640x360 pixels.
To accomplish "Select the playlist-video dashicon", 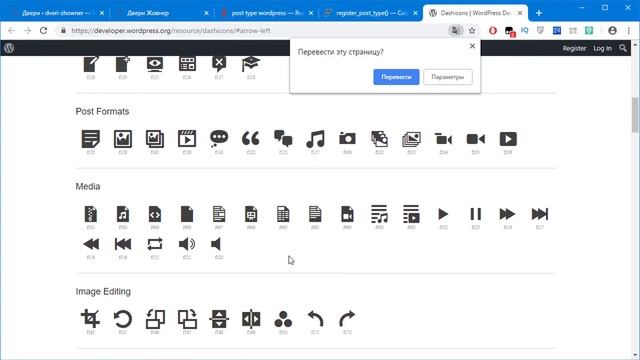I will (411, 214).
